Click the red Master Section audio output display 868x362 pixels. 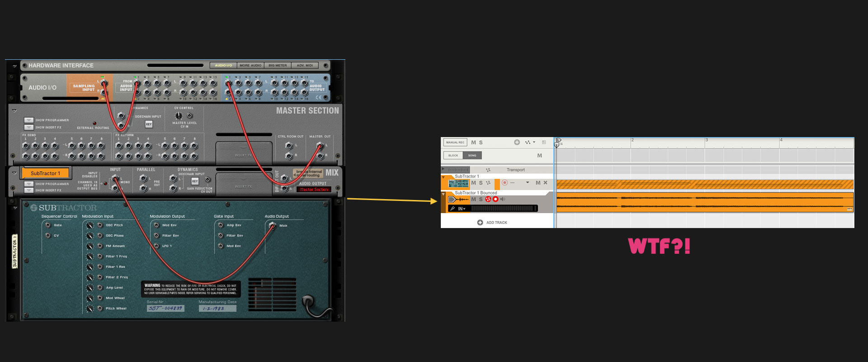(314, 190)
